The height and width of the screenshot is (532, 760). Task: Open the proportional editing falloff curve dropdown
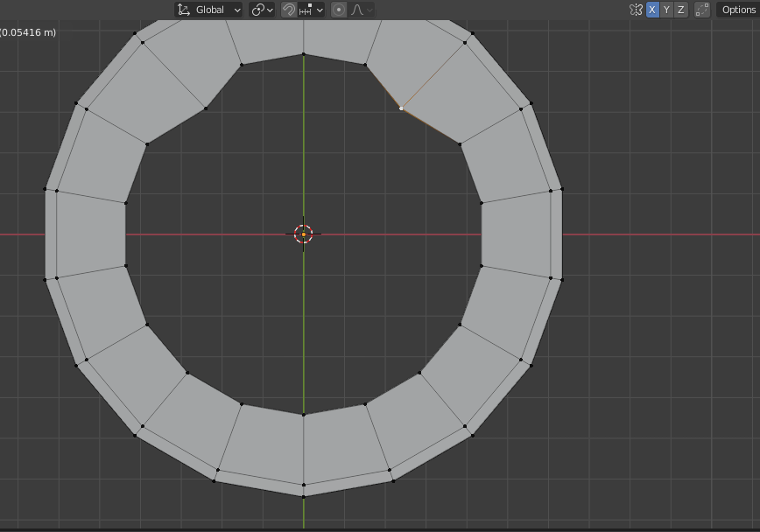[361, 10]
